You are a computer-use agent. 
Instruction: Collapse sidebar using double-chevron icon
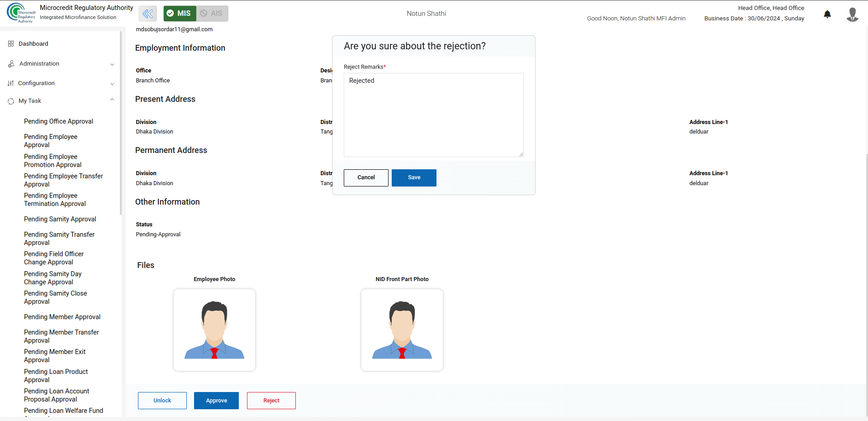(x=147, y=14)
